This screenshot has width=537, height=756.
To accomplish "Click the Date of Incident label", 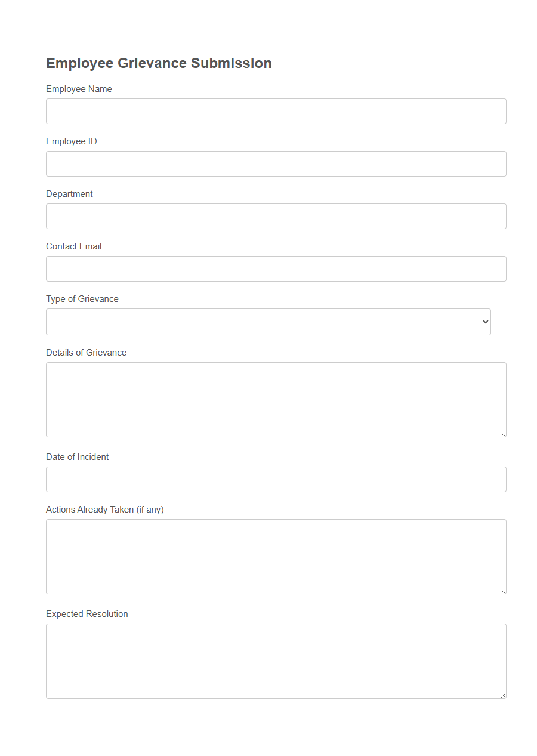I will (77, 456).
